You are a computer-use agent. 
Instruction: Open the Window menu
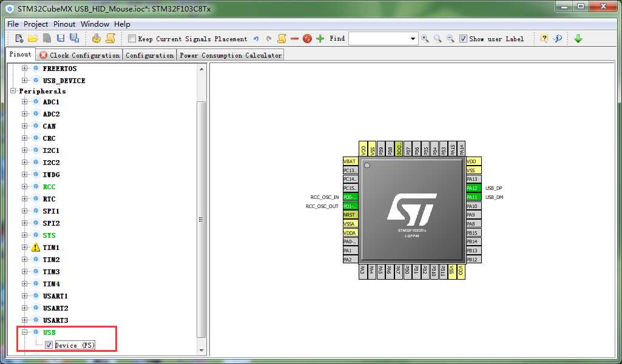click(95, 24)
